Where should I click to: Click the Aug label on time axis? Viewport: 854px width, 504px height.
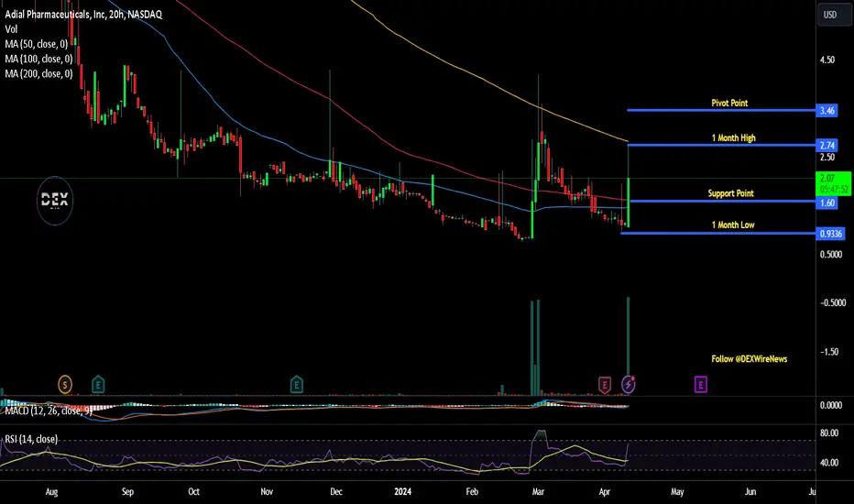point(51,492)
